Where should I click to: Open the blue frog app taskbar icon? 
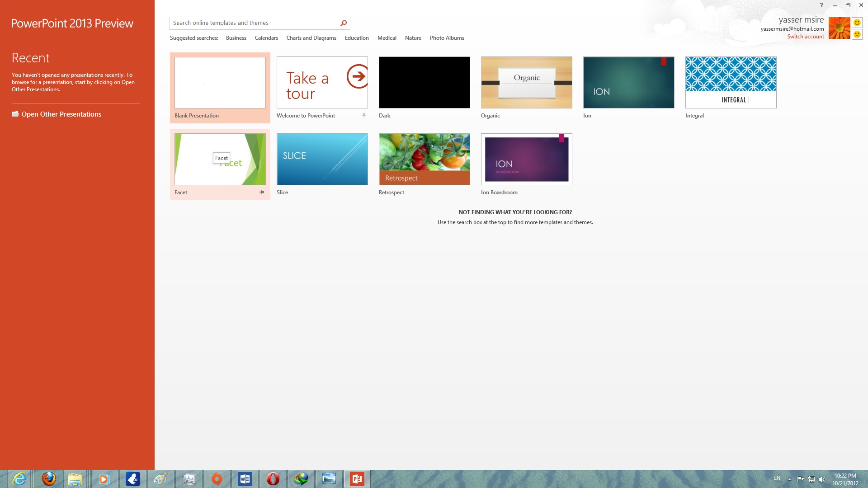(133, 479)
